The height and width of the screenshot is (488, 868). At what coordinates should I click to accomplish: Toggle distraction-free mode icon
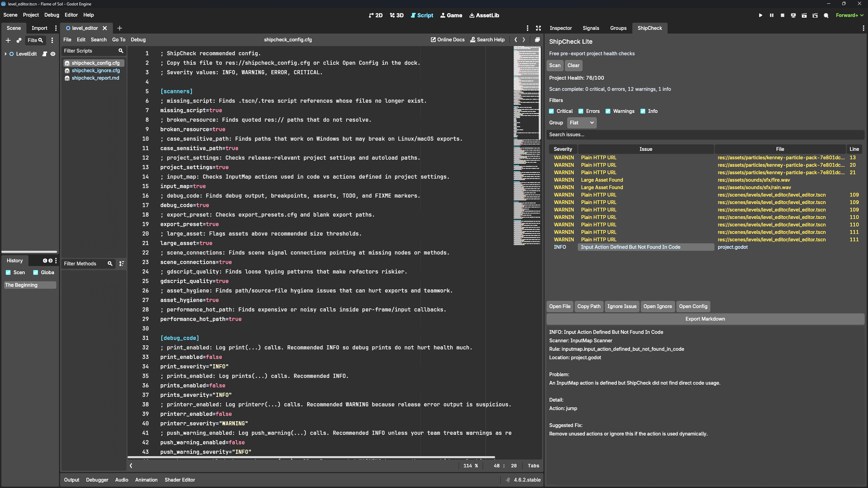point(538,28)
